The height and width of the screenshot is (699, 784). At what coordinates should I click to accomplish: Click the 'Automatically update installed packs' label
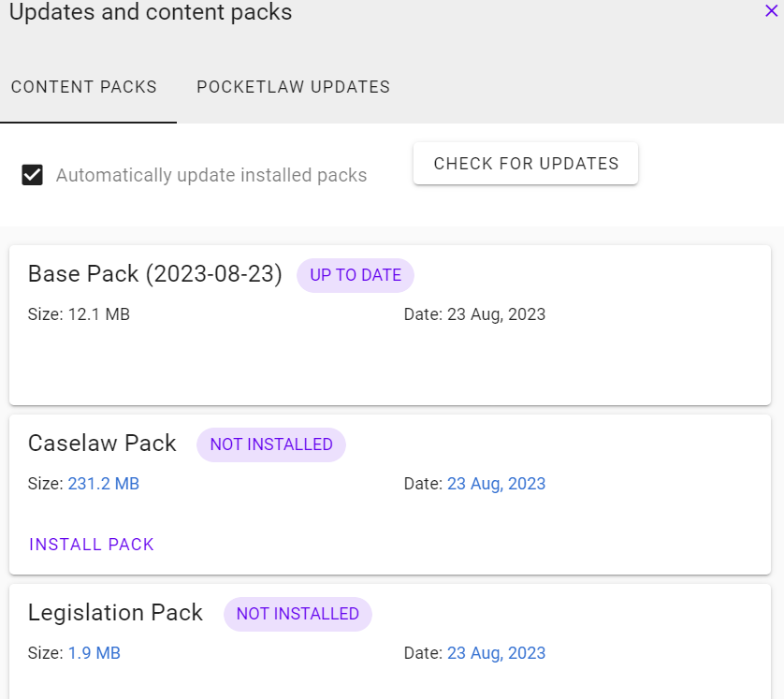pos(211,175)
